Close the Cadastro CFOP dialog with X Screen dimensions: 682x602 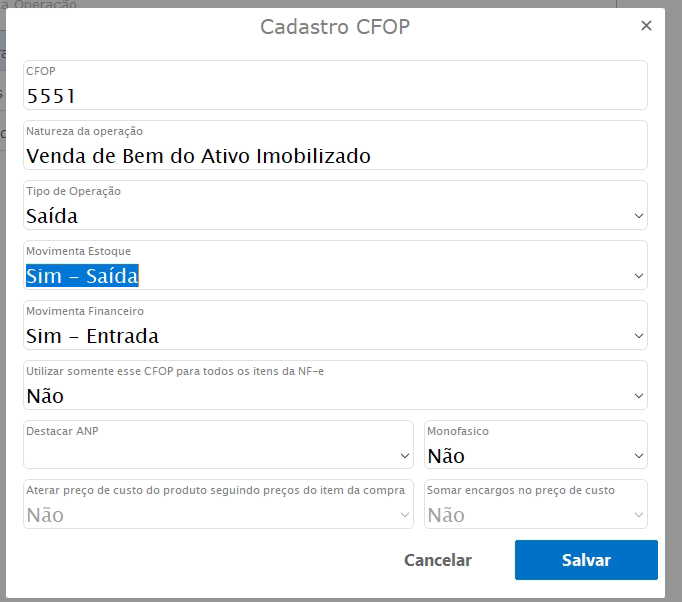tap(646, 26)
